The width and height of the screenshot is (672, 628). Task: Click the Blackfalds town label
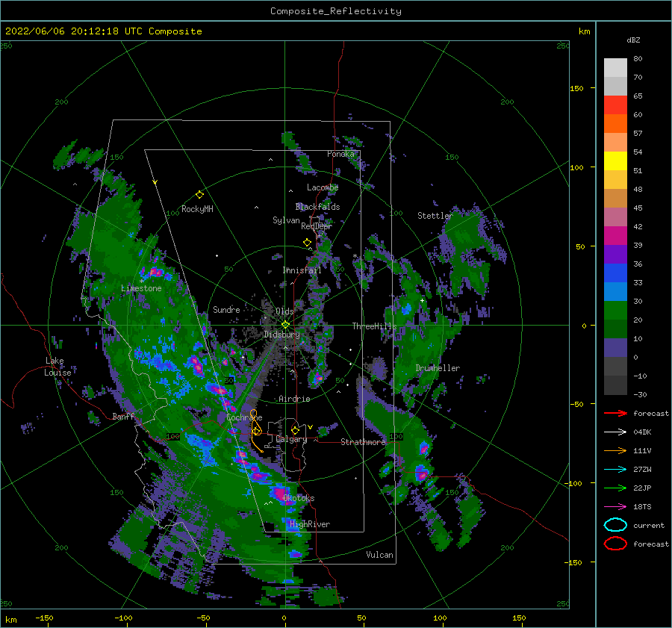(317, 207)
